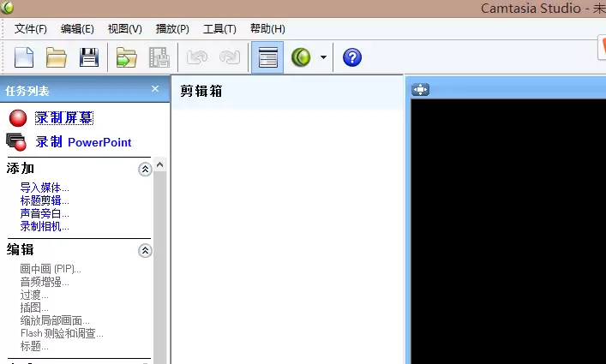Click the Produce video film icon

click(x=159, y=57)
